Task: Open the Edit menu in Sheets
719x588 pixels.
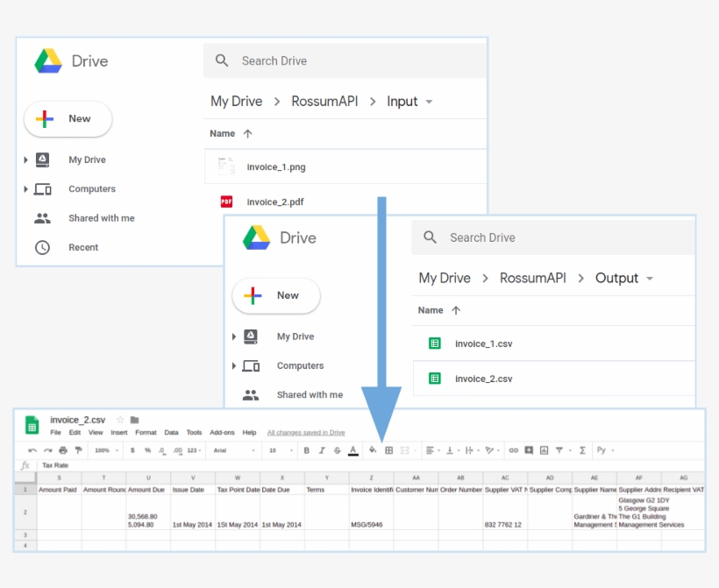Action: click(75, 432)
